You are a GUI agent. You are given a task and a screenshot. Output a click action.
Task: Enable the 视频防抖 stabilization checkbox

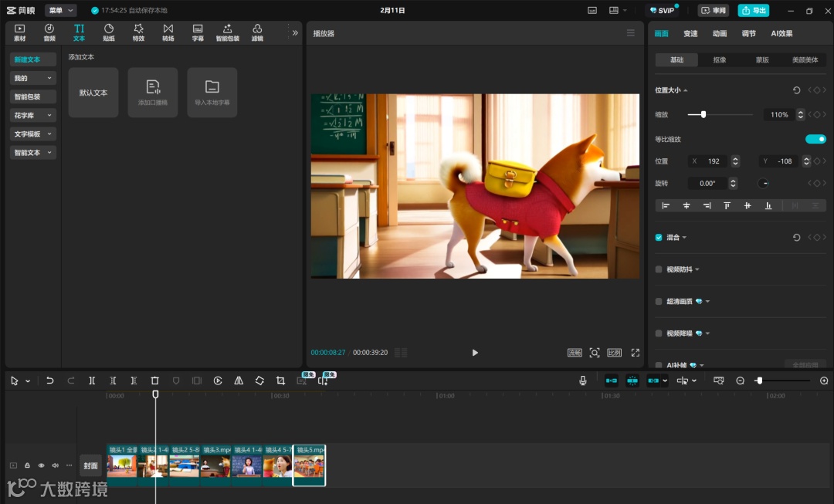(659, 269)
